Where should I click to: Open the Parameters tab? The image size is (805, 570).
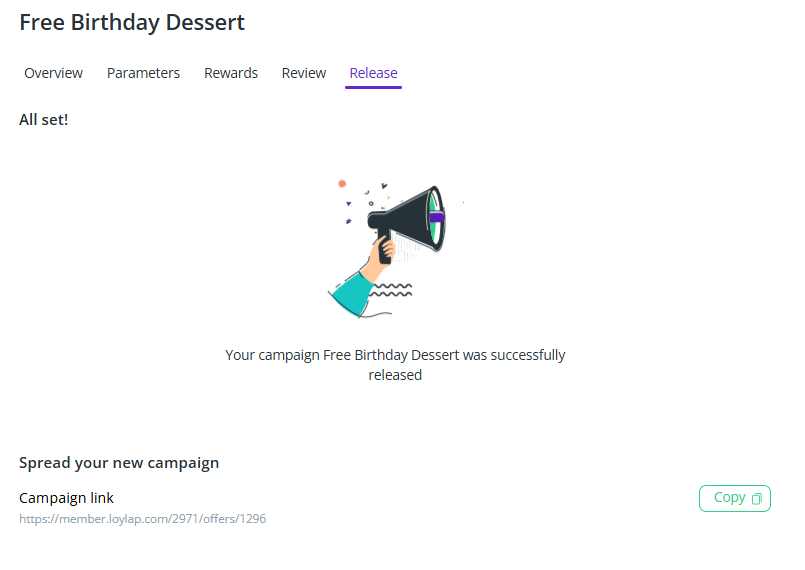(x=143, y=73)
